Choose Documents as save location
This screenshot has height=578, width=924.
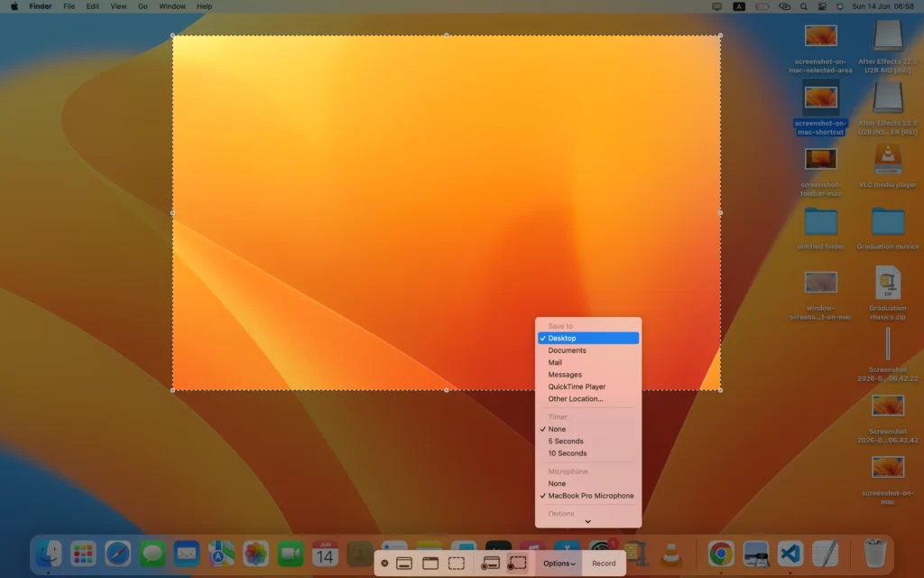[x=588, y=350]
